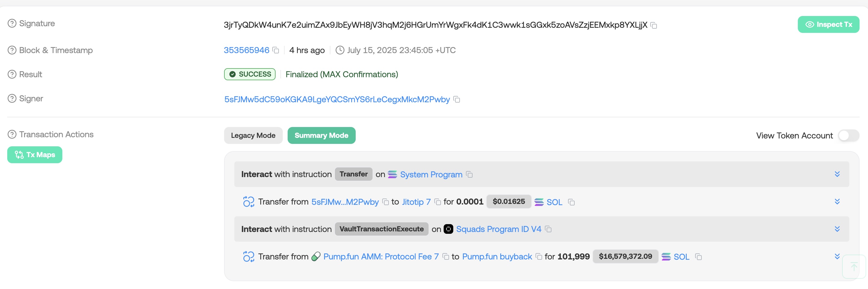Click transfer icon in Pump.fun buyback row
Image resolution: width=868 pixels, height=289 pixels.
click(x=249, y=257)
